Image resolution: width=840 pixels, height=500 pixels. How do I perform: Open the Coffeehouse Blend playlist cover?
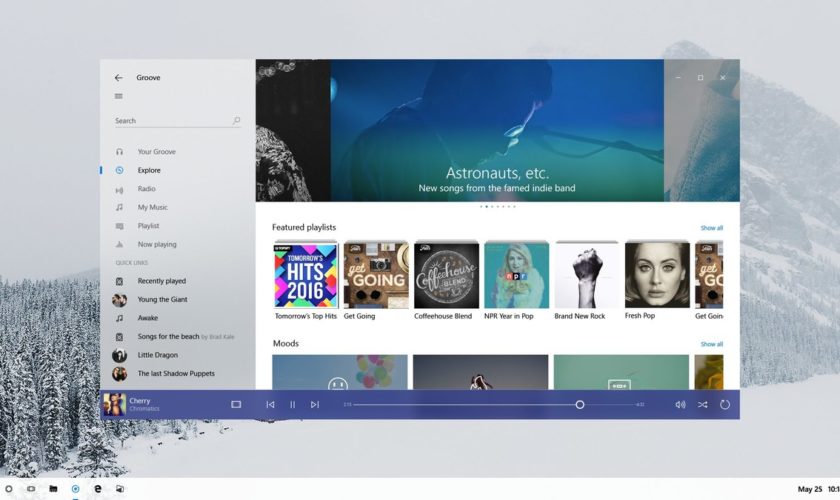pos(446,275)
